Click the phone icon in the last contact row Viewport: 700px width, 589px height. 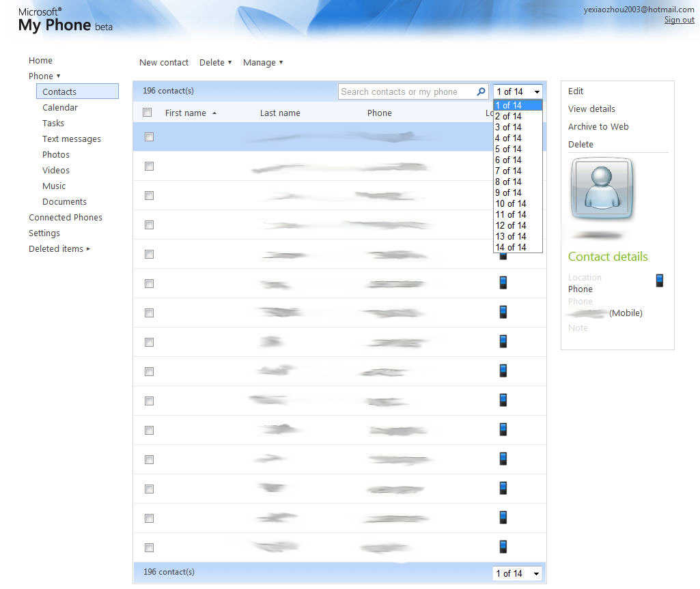pos(503,547)
